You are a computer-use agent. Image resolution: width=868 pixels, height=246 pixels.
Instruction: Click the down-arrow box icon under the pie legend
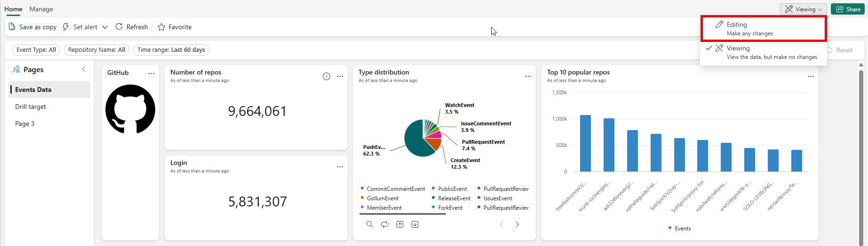point(415,224)
